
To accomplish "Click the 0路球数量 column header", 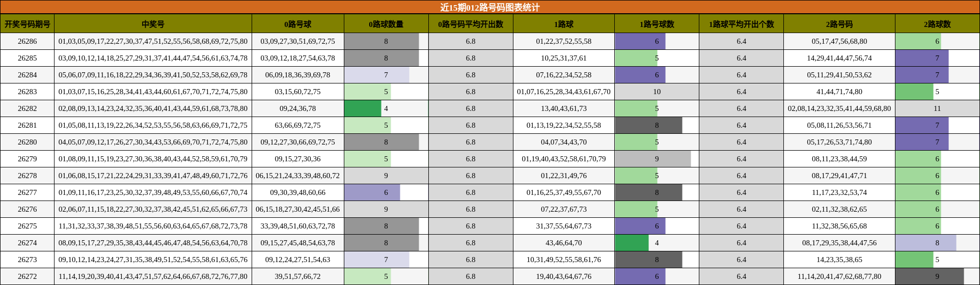I will pyautogui.click(x=386, y=24).
